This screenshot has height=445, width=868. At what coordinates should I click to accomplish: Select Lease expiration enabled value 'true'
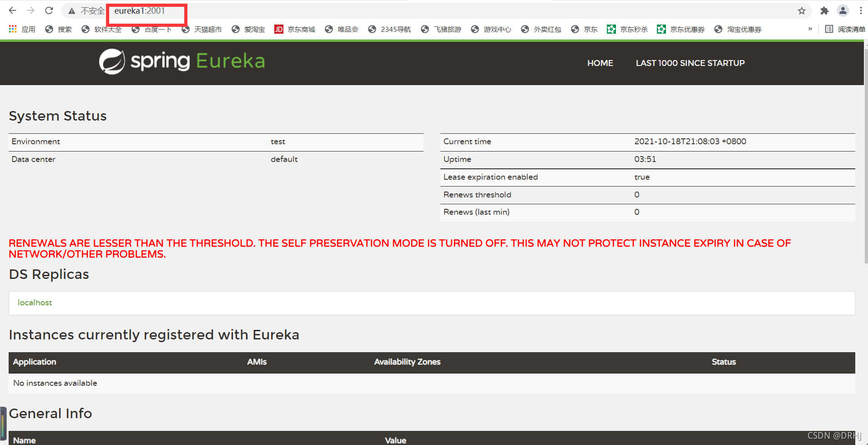[x=642, y=177]
